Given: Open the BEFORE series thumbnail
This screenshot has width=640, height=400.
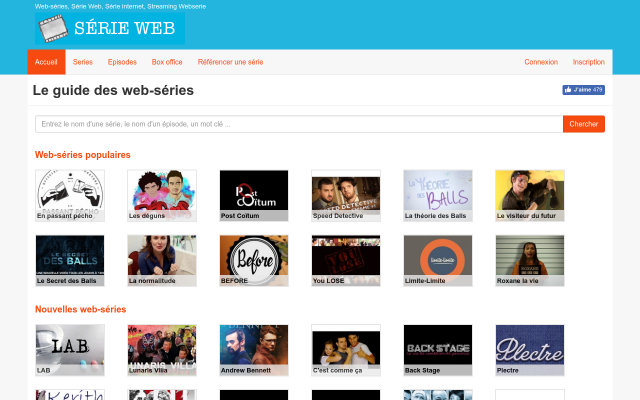Looking at the screenshot, I should (254, 260).
